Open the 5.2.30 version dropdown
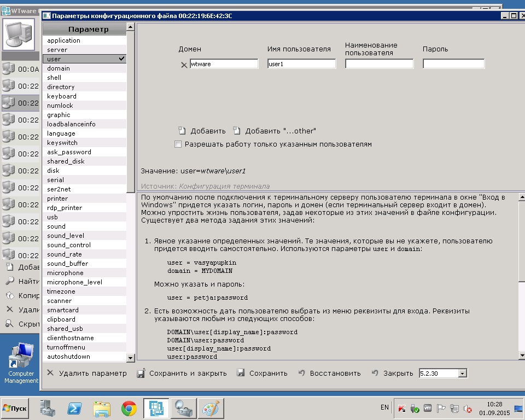Viewport: 525px width, 420px height. point(463,374)
